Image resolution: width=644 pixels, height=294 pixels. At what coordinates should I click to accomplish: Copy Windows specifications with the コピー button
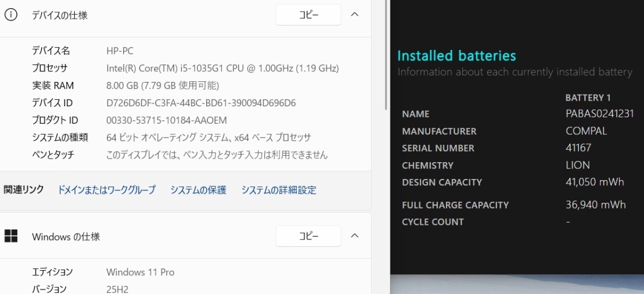point(308,236)
